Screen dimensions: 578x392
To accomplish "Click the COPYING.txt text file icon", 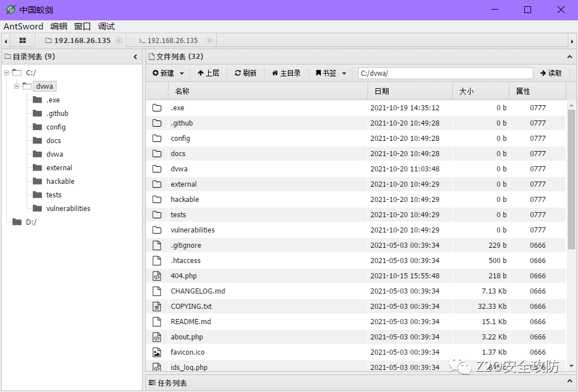I will point(157,307).
